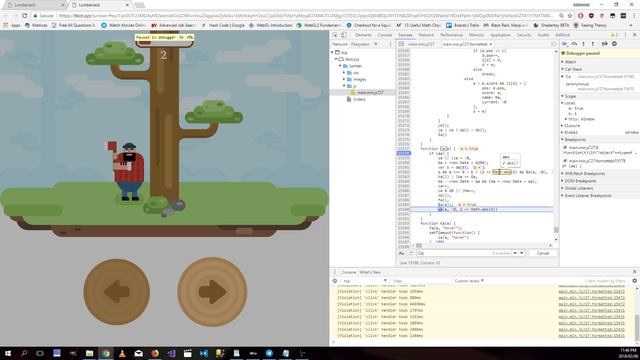
Task: Close the console drawer
Action: (634, 272)
